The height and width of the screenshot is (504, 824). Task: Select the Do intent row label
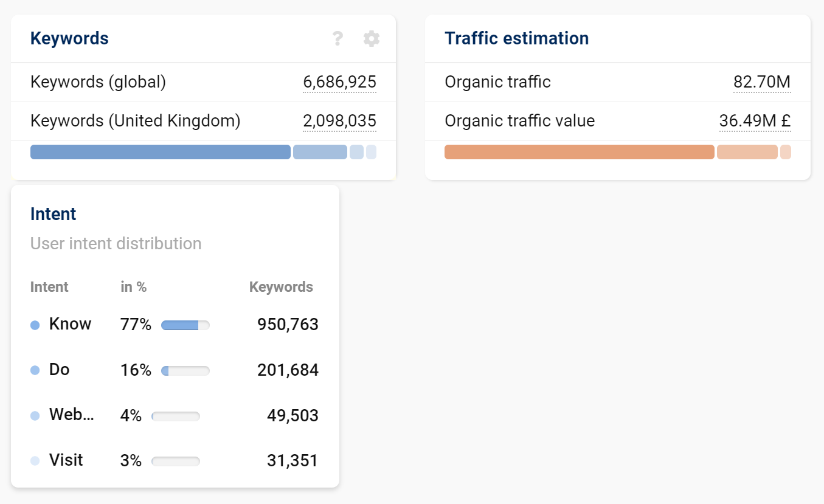click(x=60, y=370)
